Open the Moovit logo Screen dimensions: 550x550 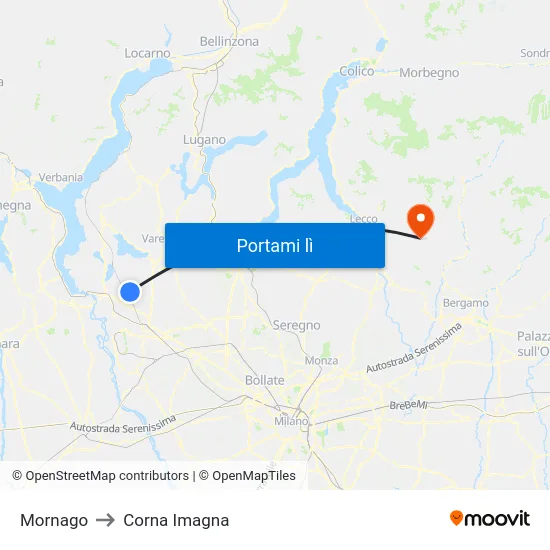[490, 518]
